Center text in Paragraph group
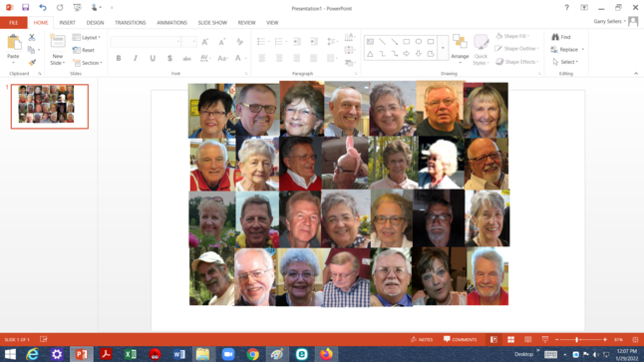The height and width of the screenshot is (362, 644). coord(279,59)
